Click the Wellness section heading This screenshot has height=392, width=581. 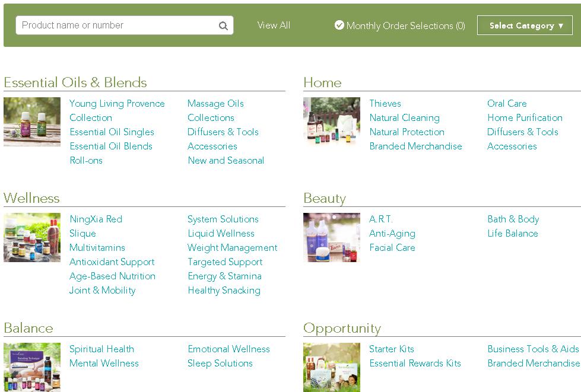click(x=31, y=198)
